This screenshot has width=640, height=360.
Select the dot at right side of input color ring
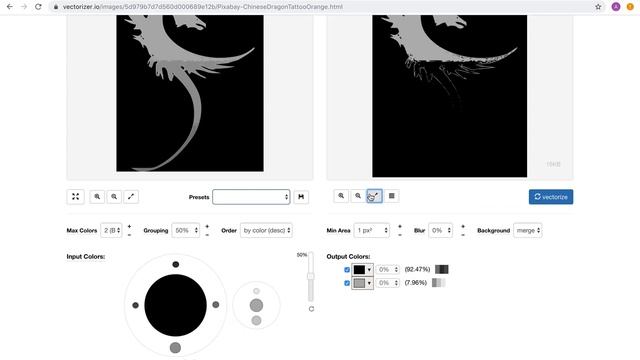[216, 304]
